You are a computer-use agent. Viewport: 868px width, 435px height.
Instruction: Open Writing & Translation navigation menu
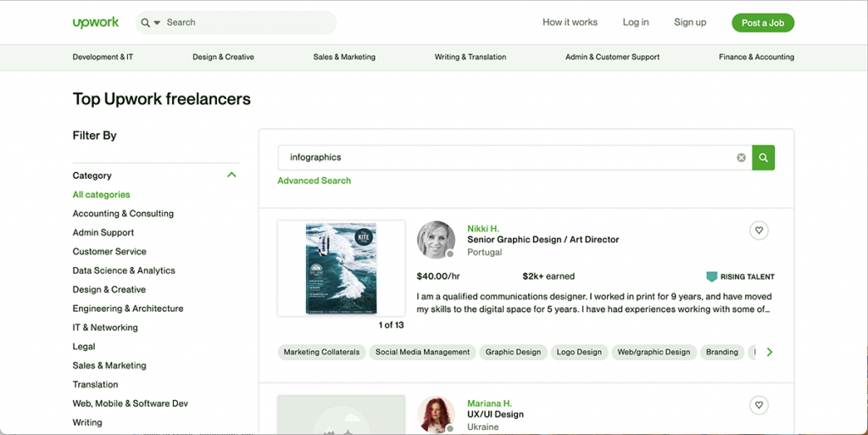click(470, 57)
